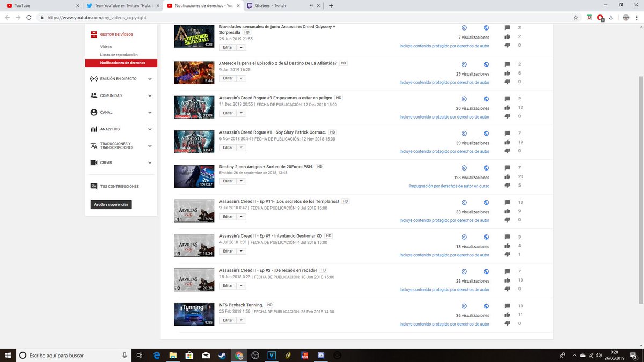Click thumbs-down icon for Assassin's Creed II Ep #9

pos(508,254)
